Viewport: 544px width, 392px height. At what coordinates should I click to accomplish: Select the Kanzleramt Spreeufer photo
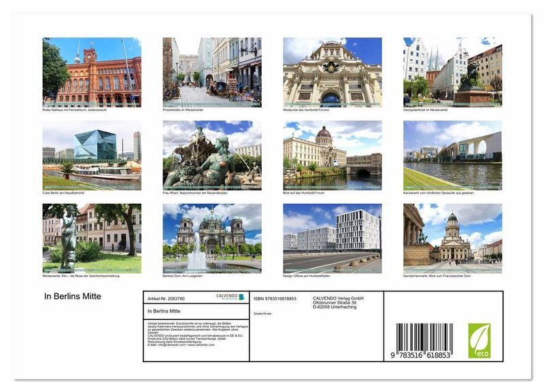coord(452,156)
